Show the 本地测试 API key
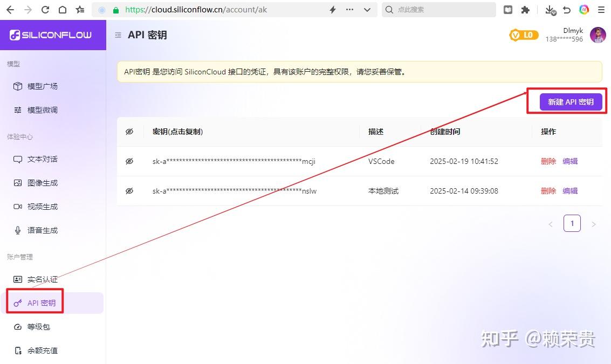 click(x=130, y=190)
